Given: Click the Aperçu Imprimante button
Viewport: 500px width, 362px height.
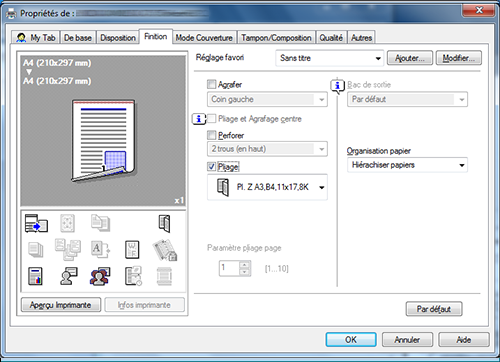Looking at the screenshot, I should click(x=61, y=305).
